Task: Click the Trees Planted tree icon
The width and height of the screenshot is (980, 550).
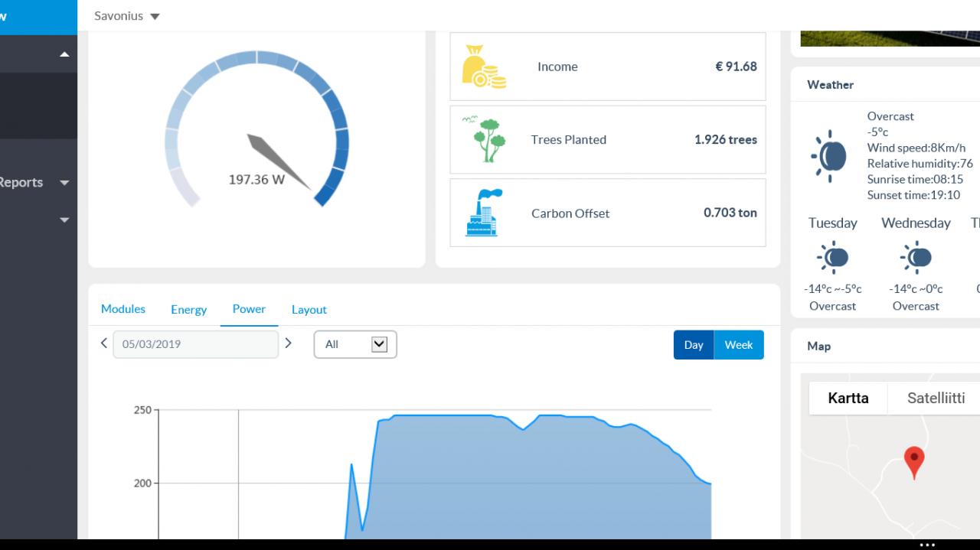Action: point(485,139)
